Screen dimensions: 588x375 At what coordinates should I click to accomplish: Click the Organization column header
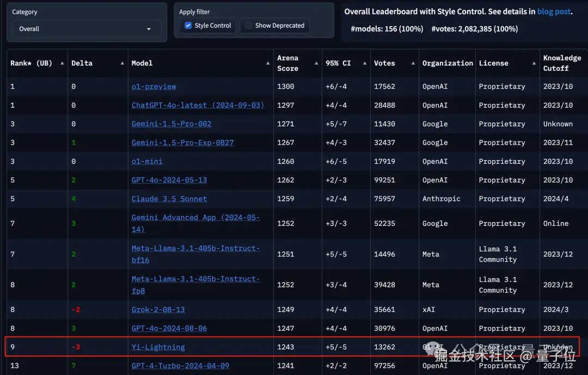tap(448, 63)
